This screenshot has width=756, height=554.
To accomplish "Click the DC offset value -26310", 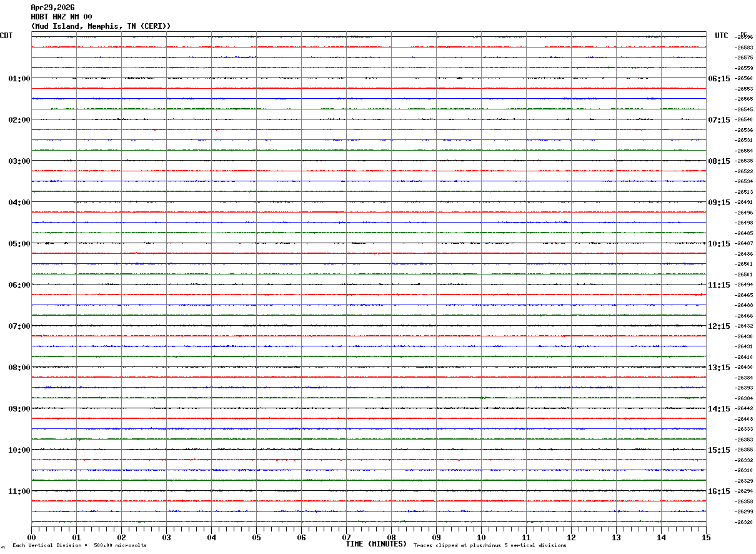I will [x=744, y=470].
